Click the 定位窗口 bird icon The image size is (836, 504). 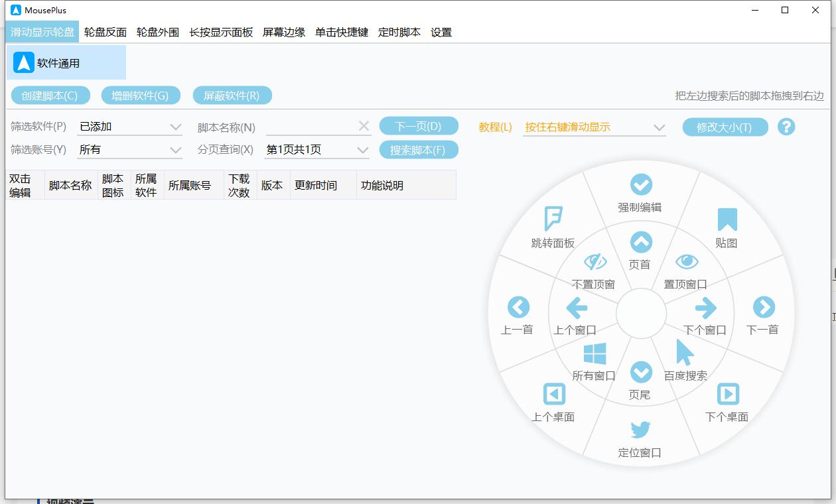point(640,429)
